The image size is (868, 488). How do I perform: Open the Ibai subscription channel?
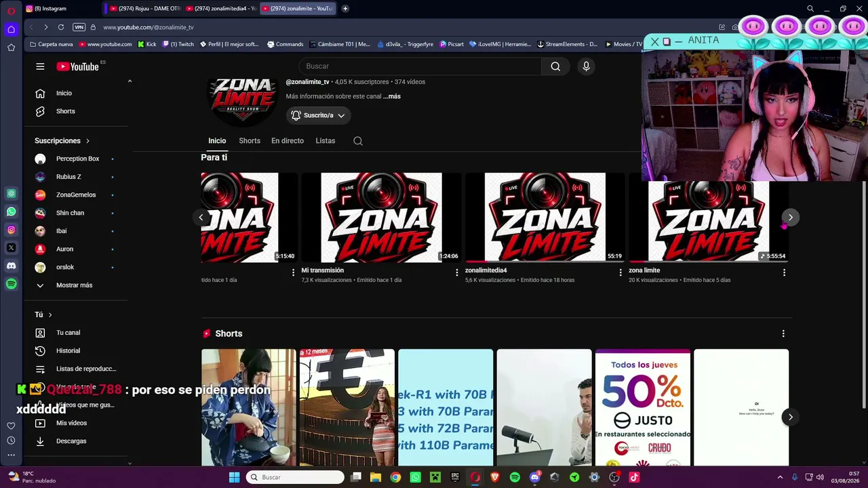61,231
